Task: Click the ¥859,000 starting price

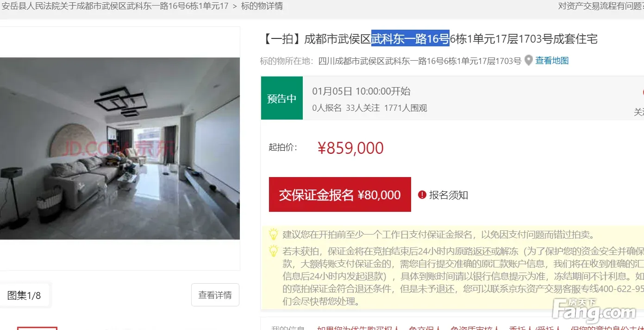Action: tap(350, 148)
